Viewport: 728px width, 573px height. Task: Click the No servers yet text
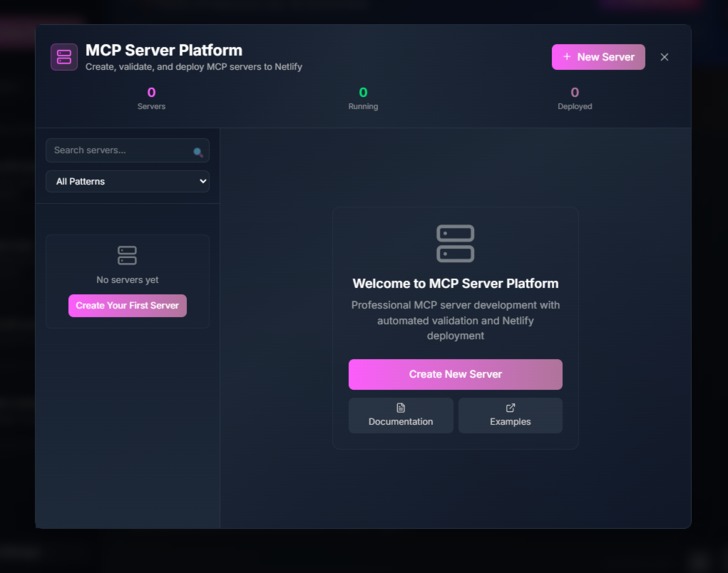tap(127, 280)
